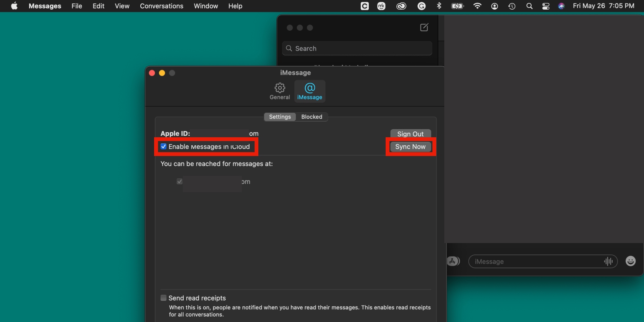Screen dimensions: 644x322
Task: Enable Send read receipts checkbox
Action: coord(164,298)
